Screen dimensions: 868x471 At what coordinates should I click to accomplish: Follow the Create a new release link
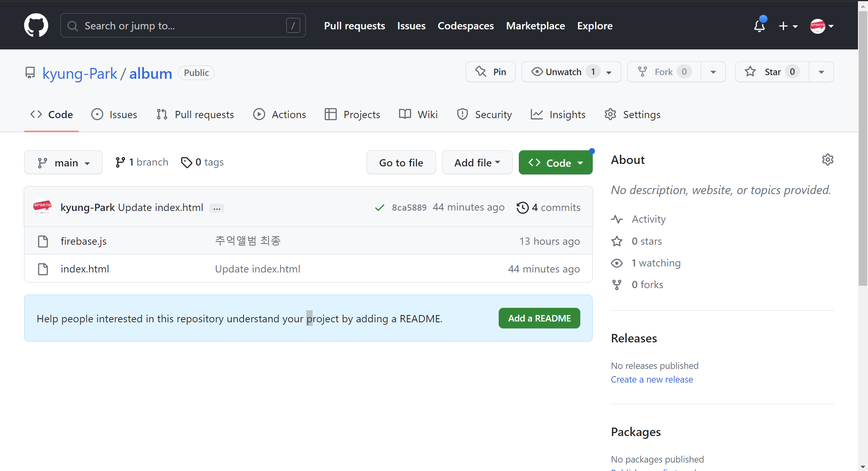click(651, 379)
